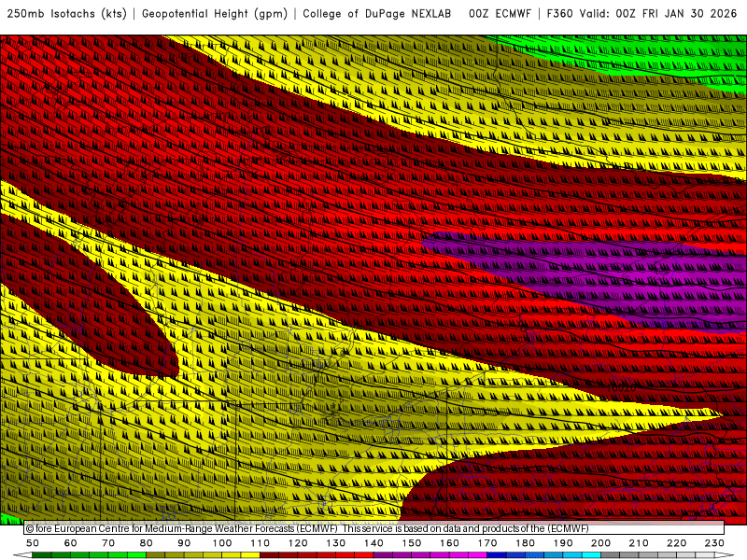Click the "Geopotential Height (gpm)" title text
This screenshot has height=560, width=747.
pos(215,14)
